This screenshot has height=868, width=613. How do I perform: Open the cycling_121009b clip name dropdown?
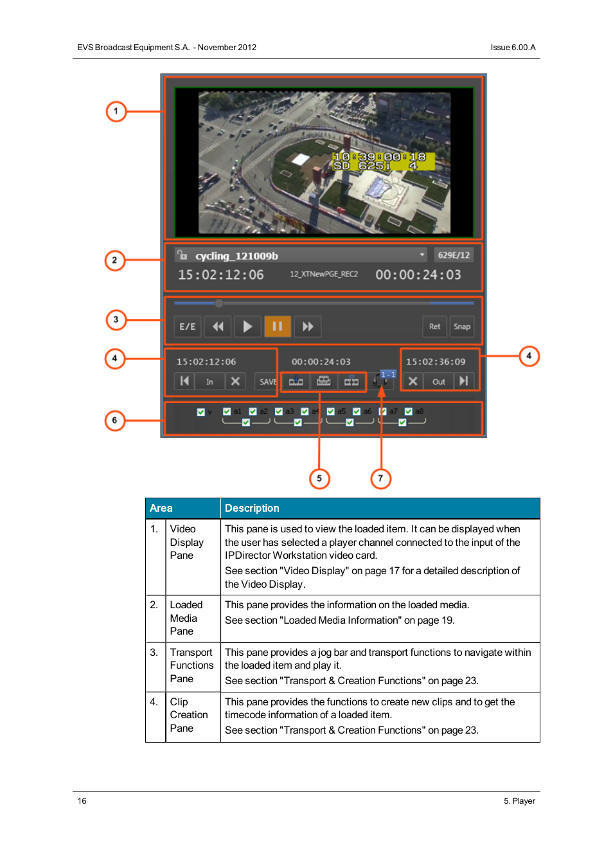(422, 255)
